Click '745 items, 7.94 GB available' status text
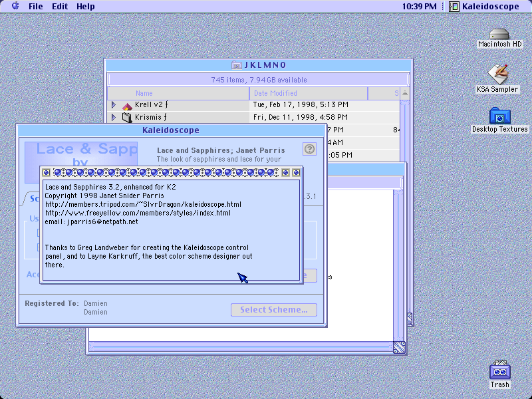This screenshot has width=532, height=399. (x=259, y=80)
